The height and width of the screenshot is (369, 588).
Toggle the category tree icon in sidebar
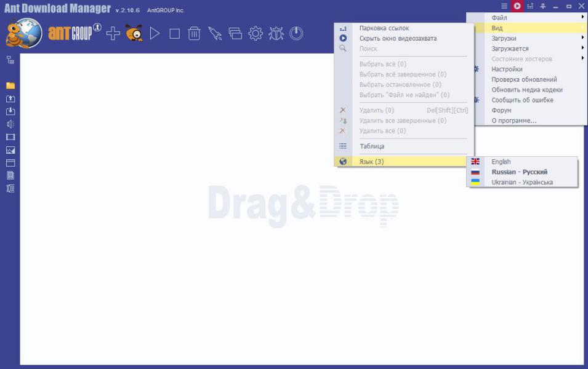tap(10, 60)
